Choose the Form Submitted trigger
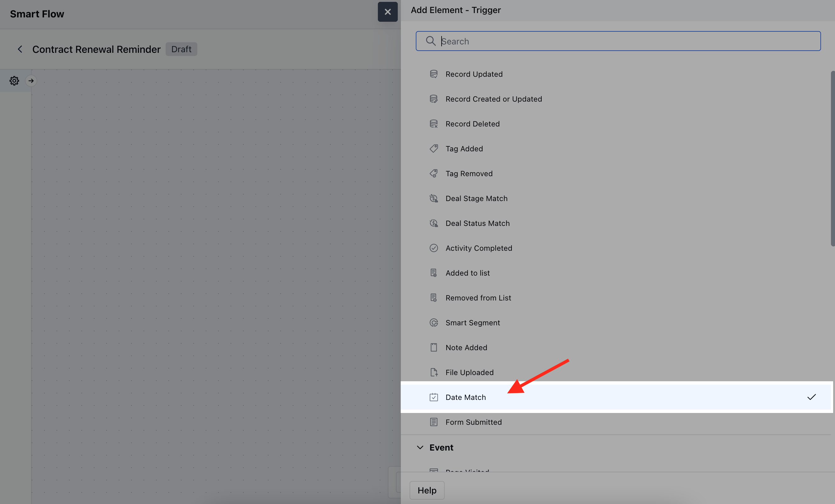Screen dimensions: 835x504 click(473, 422)
